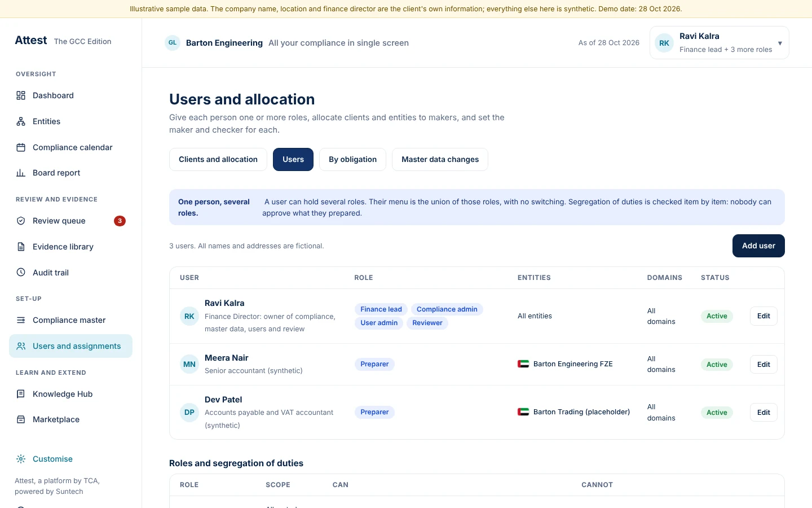The image size is (812, 508).
Task: Click the Finance lead role chip
Action: pos(381,309)
